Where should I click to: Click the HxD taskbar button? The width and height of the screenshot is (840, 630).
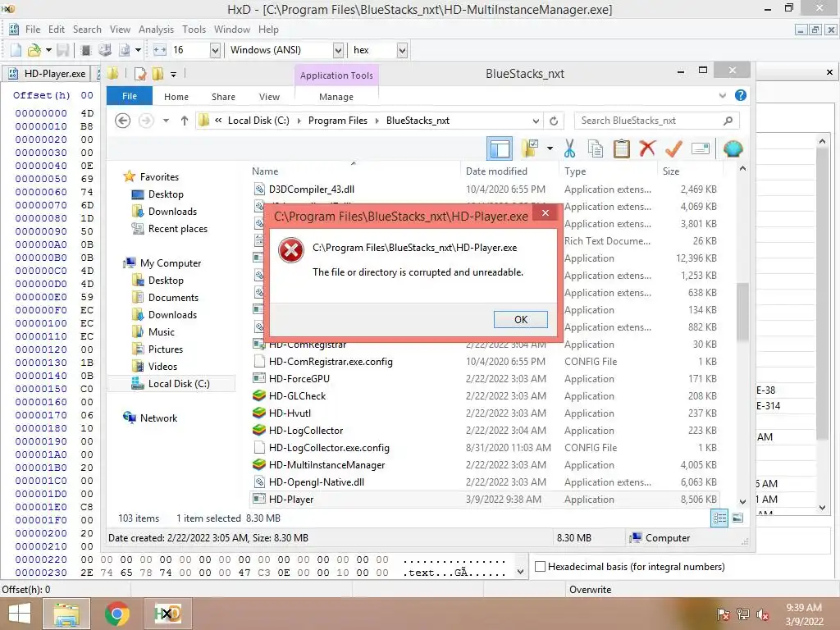(167, 614)
